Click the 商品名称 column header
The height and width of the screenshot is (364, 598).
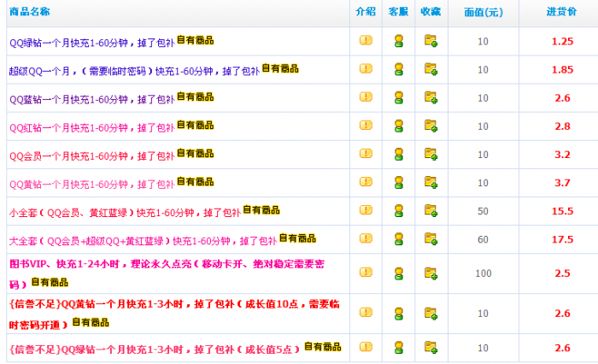point(29,11)
